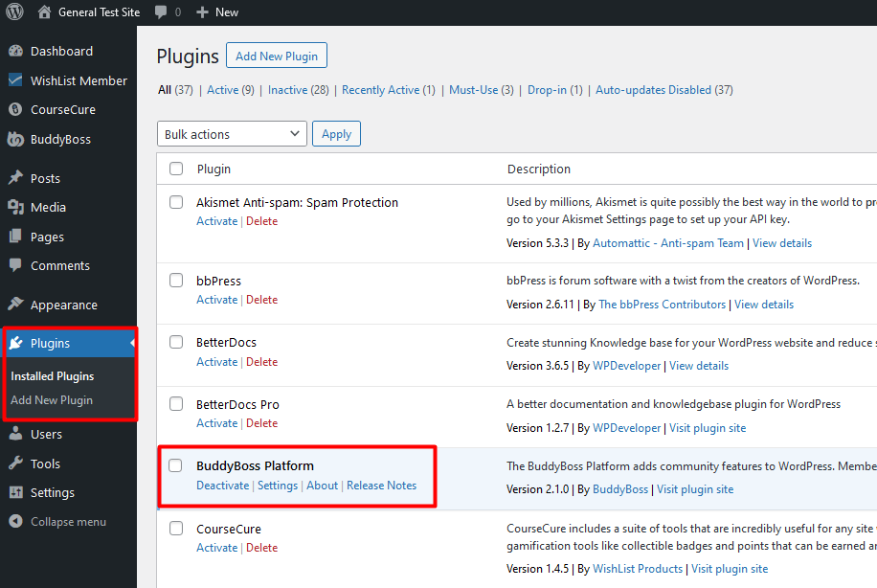Open the Bulk actions dropdown
The height and width of the screenshot is (588, 877).
232,134
